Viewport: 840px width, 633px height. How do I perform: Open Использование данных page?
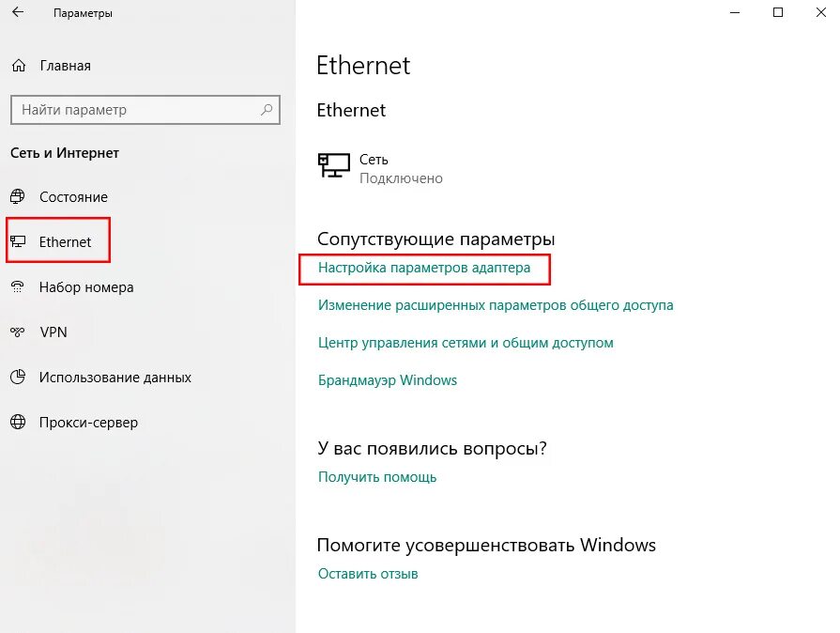(x=115, y=378)
